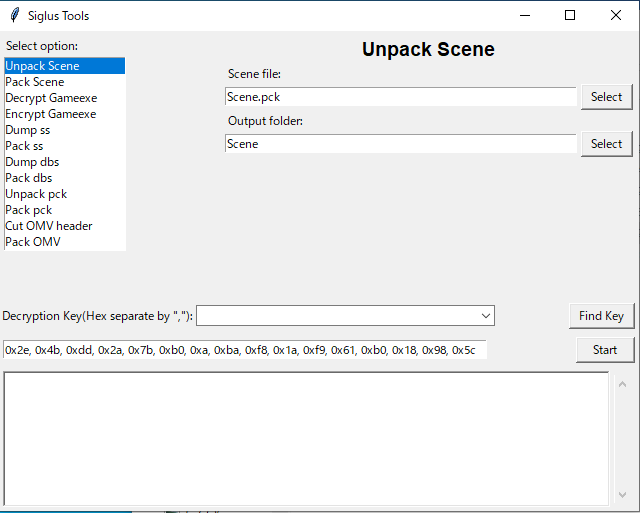Pick Dump ss from the list
Screen dimensions: 640x513
28,130
